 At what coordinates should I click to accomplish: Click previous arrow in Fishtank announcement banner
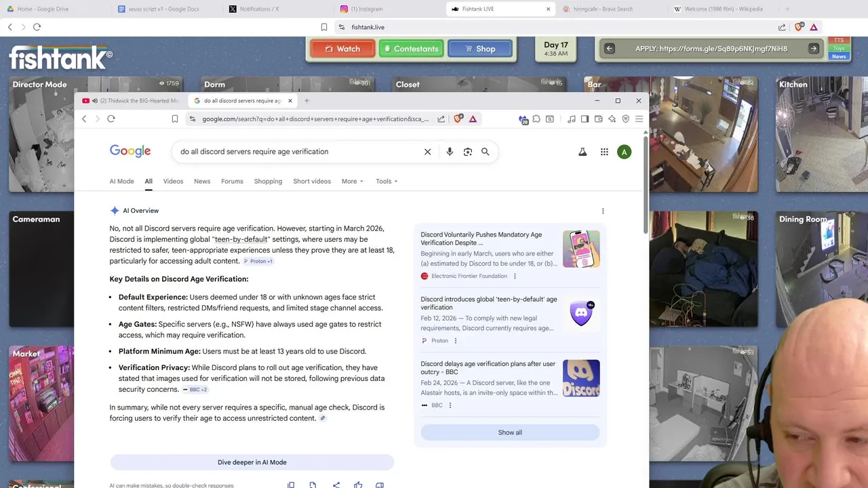[609, 49]
